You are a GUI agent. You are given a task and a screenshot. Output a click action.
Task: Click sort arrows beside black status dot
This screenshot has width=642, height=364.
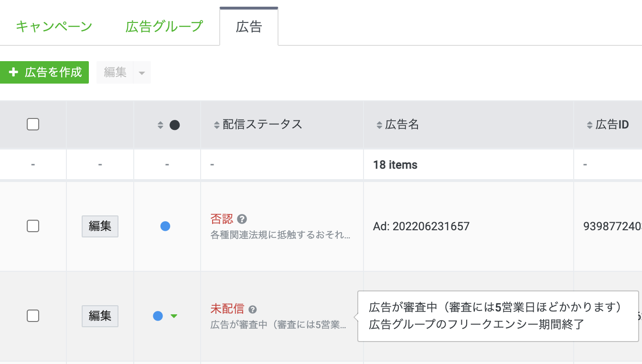(160, 125)
